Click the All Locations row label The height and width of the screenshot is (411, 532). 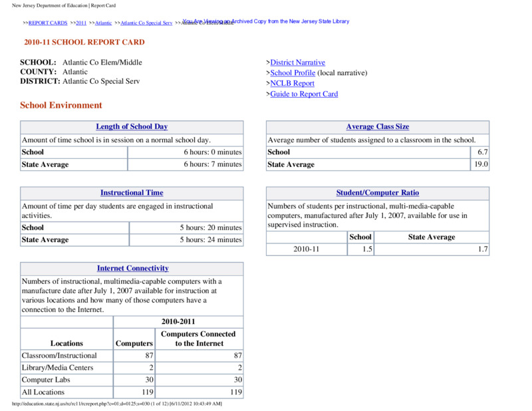tap(43, 392)
